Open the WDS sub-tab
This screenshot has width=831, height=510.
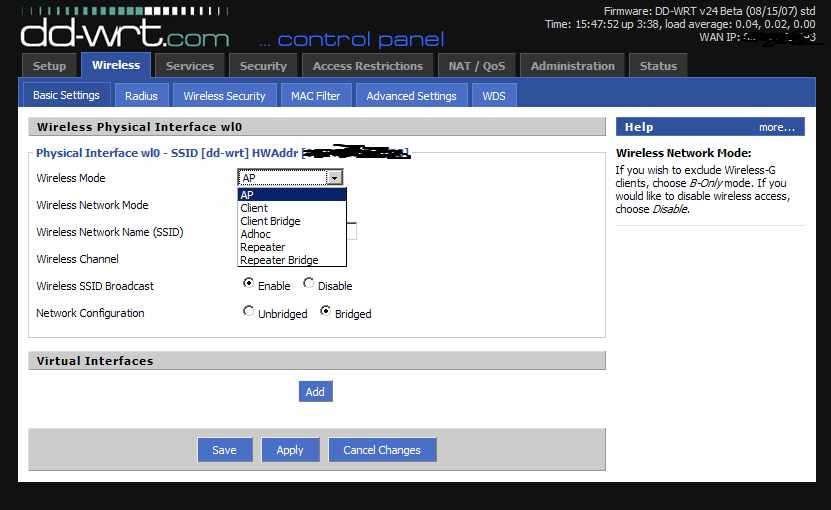click(x=494, y=96)
